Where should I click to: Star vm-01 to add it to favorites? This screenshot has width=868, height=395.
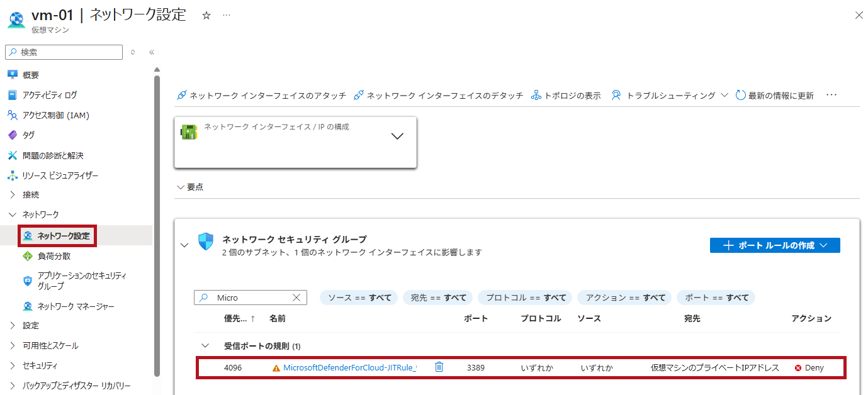pyautogui.click(x=206, y=14)
